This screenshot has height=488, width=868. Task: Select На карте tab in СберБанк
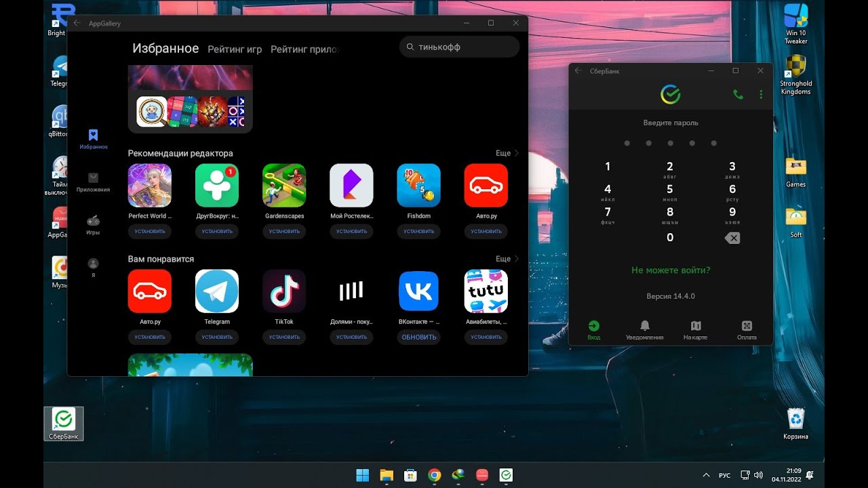696,330
